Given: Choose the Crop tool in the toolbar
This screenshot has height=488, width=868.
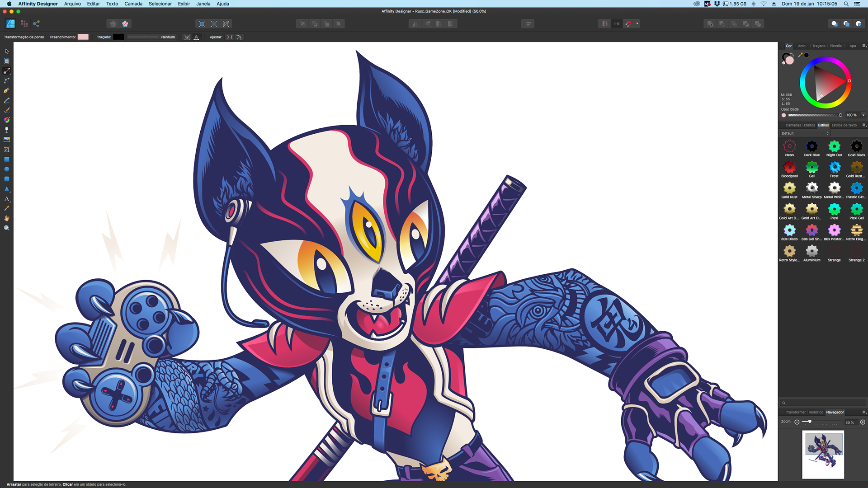Looking at the screenshot, I should pyautogui.click(x=6, y=150).
